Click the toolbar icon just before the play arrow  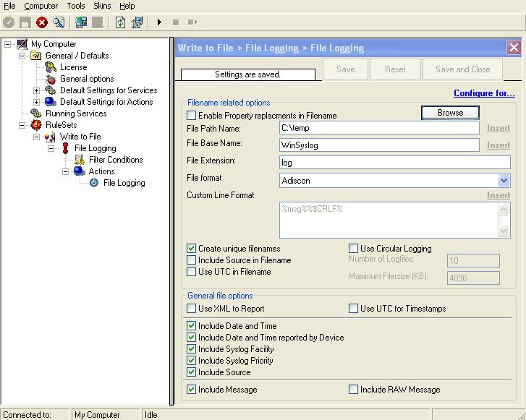click(x=137, y=22)
